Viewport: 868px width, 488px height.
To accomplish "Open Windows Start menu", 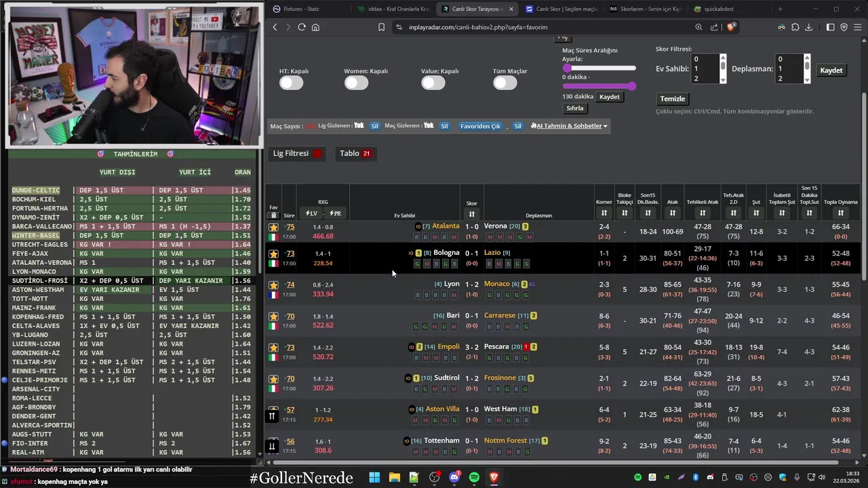I will [374, 478].
